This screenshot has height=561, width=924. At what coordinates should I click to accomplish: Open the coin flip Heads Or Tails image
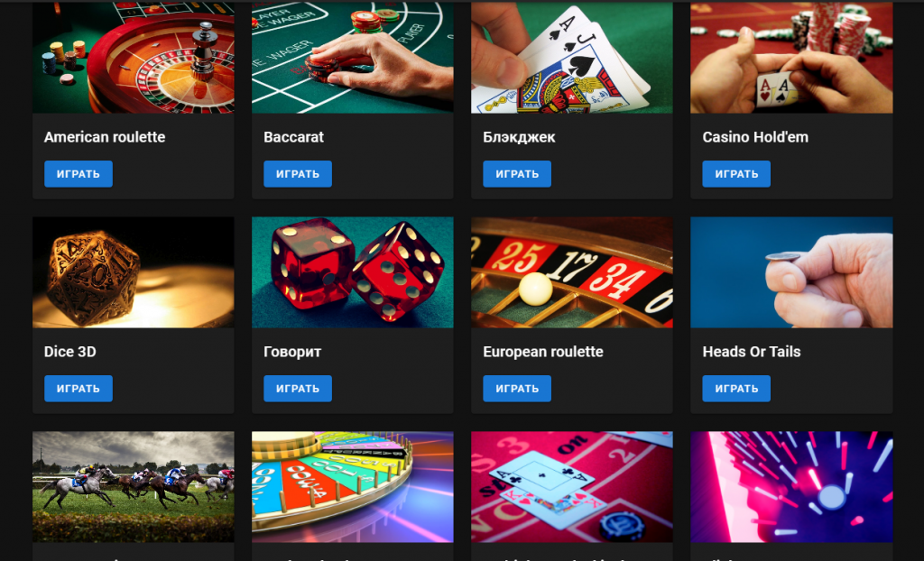coord(791,272)
